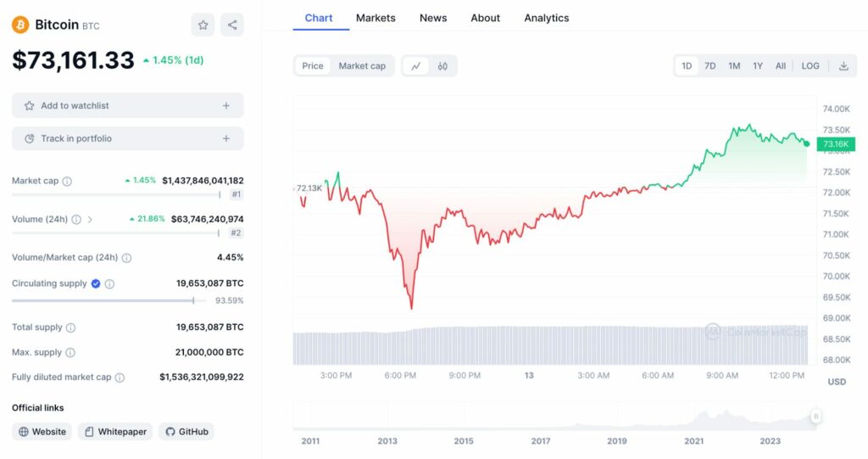Star Bitcoin as a favorite

point(203,25)
